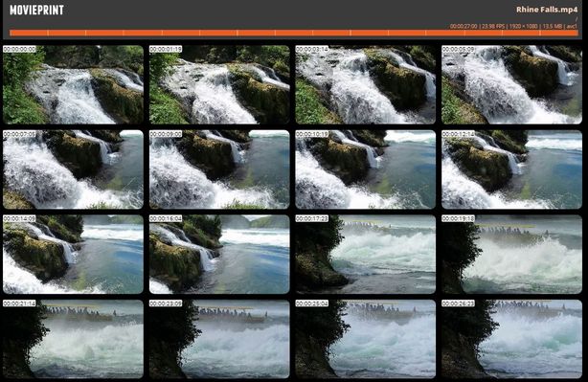The image size is (588, 382).
Task: Choose the last thumbnail at 00:00:26:23
Action: 512,339
